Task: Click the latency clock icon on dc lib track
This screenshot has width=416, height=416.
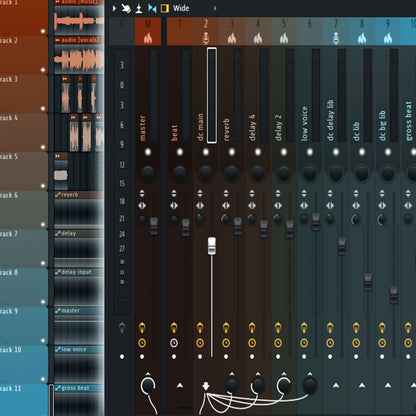Action: [x=356, y=343]
